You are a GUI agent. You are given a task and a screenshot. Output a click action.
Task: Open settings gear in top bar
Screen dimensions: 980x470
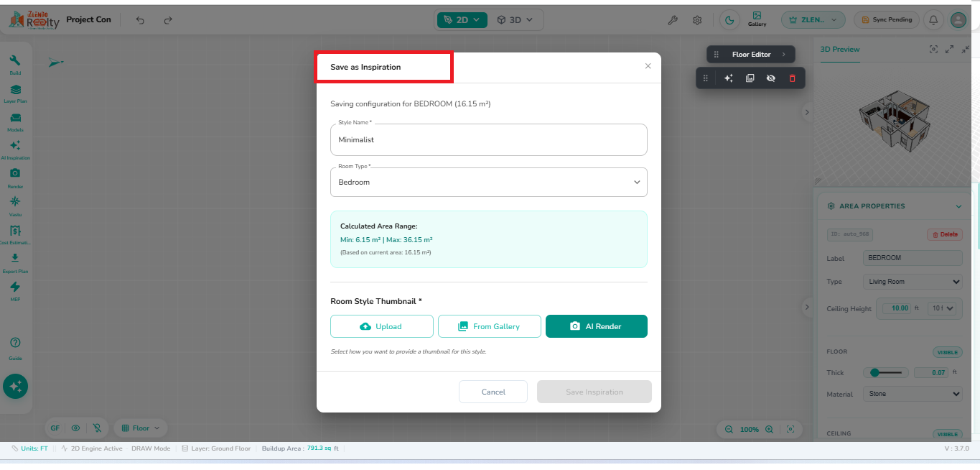click(x=697, y=20)
